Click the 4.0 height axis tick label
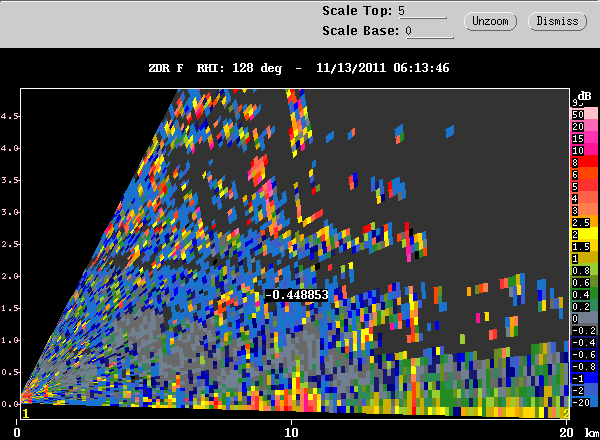The width and height of the screenshot is (600, 440). [x=9, y=148]
